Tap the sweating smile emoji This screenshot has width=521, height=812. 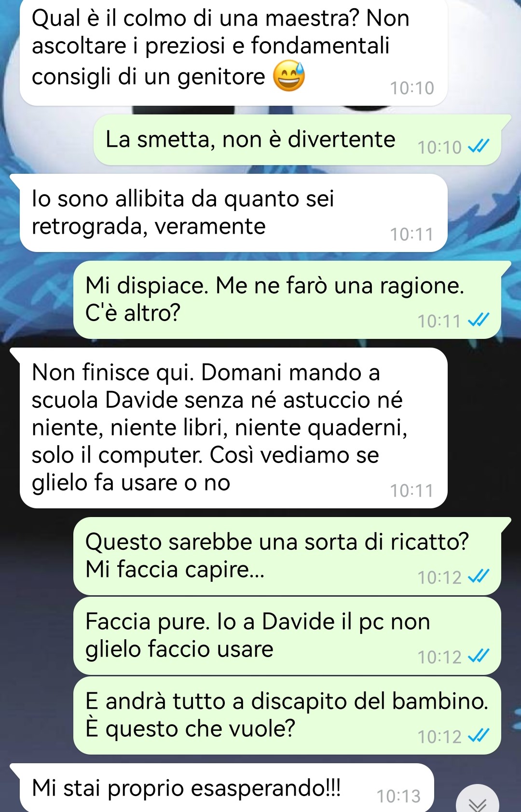tap(289, 76)
